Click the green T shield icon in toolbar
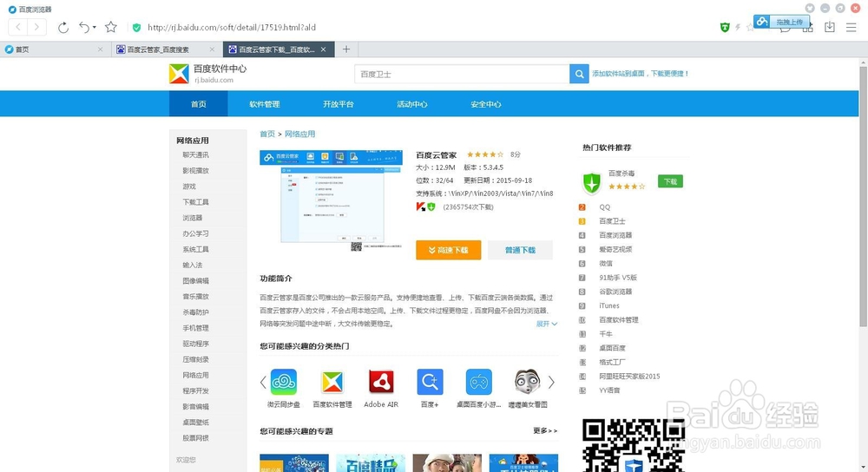Viewport: 868px width, 472px height. click(725, 27)
